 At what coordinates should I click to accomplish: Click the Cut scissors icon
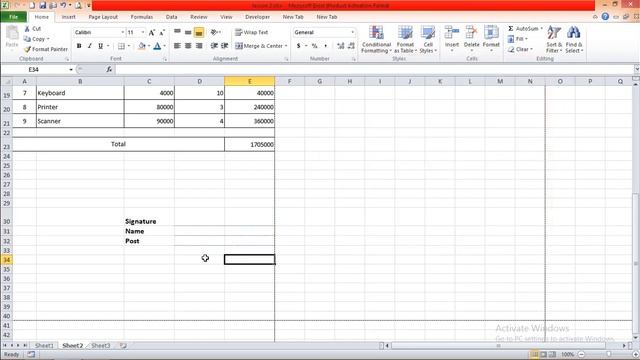click(x=27, y=29)
